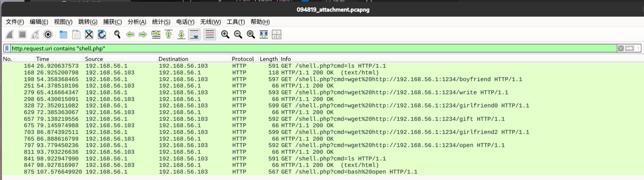Go to next packet right arrow
The height and width of the screenshot is (180, 644).
143,35
